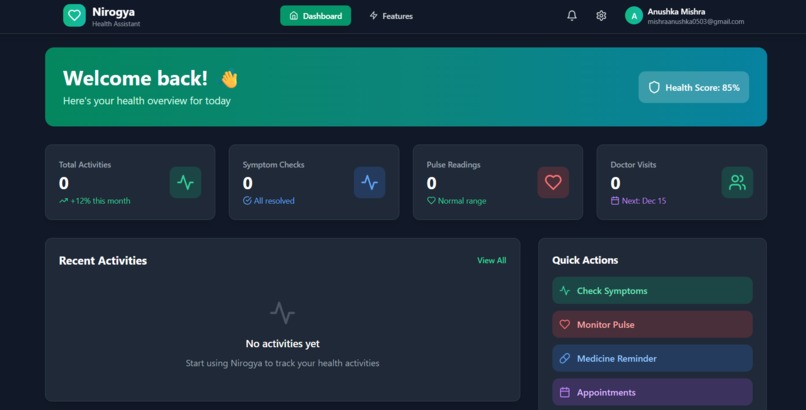
Task: Click the Doctor Visits label
Action: click(x=633, y=165)
